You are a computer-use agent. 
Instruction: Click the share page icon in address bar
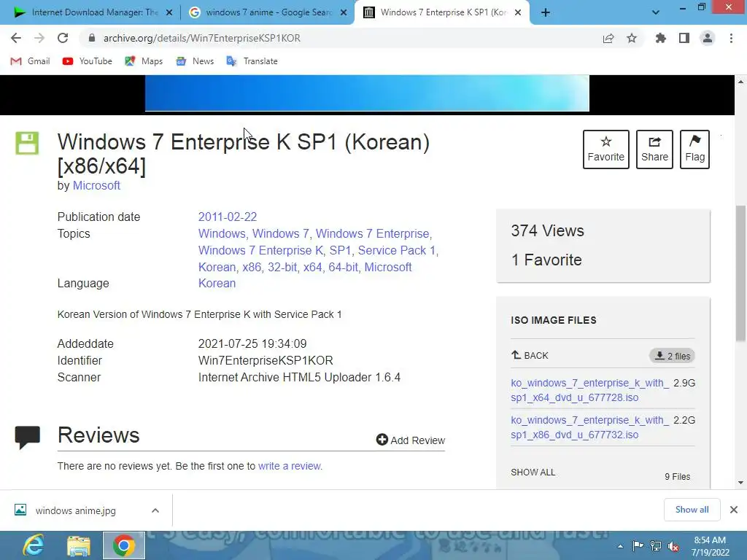point(608,38)
